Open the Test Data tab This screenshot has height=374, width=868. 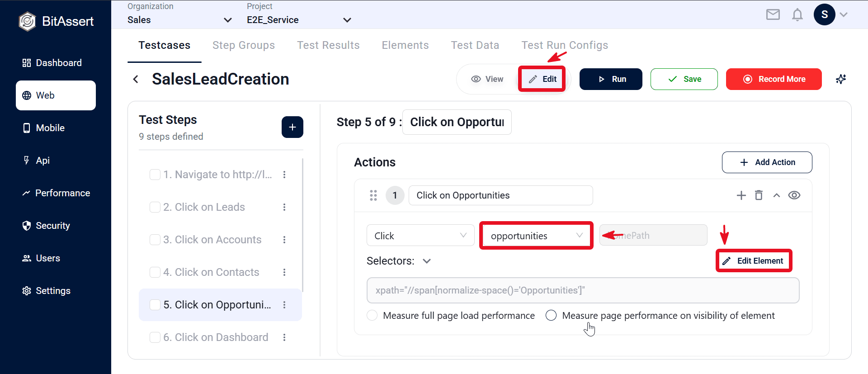(x=475, y=45)
